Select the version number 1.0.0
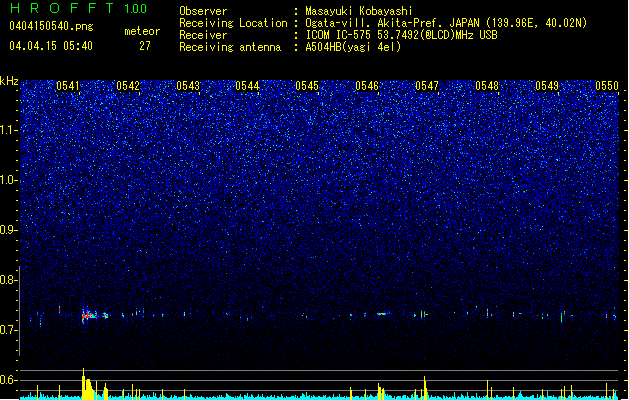629x400 pixels. pos(135,9)
